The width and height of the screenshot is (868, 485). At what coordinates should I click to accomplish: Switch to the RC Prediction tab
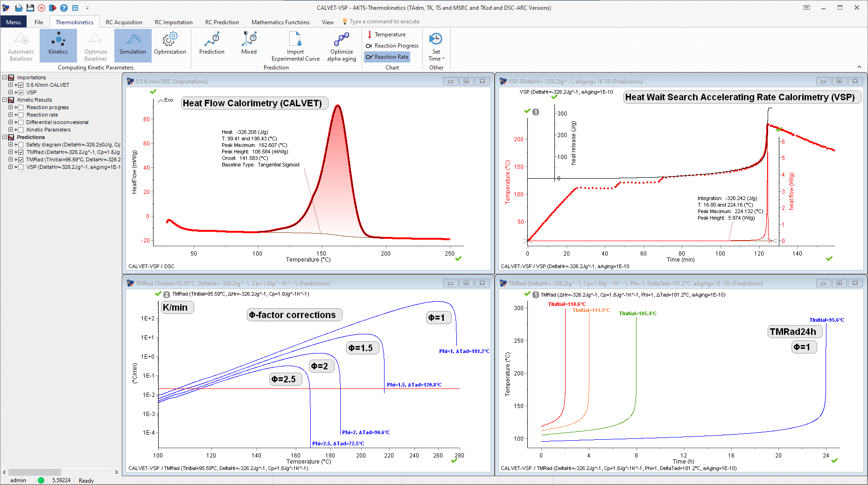(x=222, y=22)
